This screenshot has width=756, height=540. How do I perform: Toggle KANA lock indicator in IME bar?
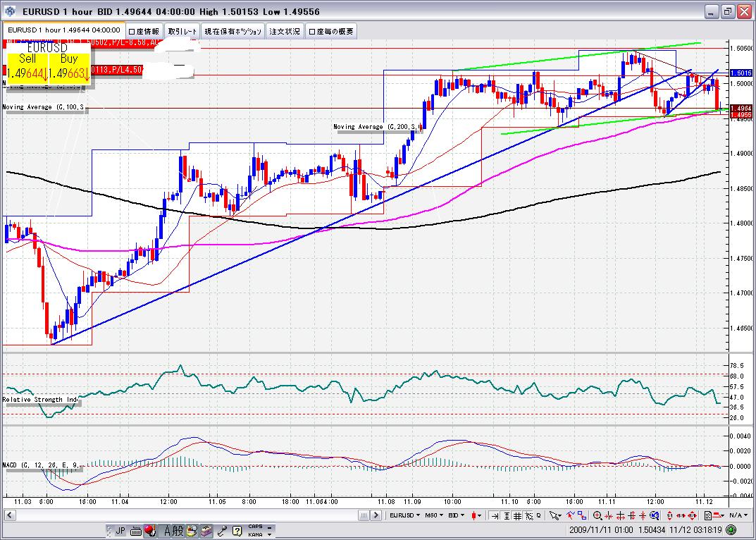[x=255, y=534]
